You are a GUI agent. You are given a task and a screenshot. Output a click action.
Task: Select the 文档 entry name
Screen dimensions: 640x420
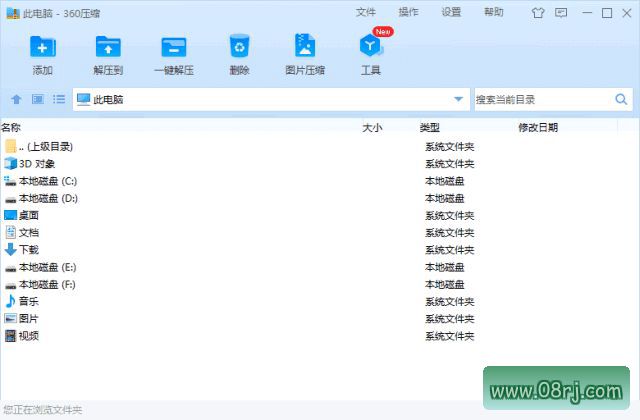tap(29, 233)
